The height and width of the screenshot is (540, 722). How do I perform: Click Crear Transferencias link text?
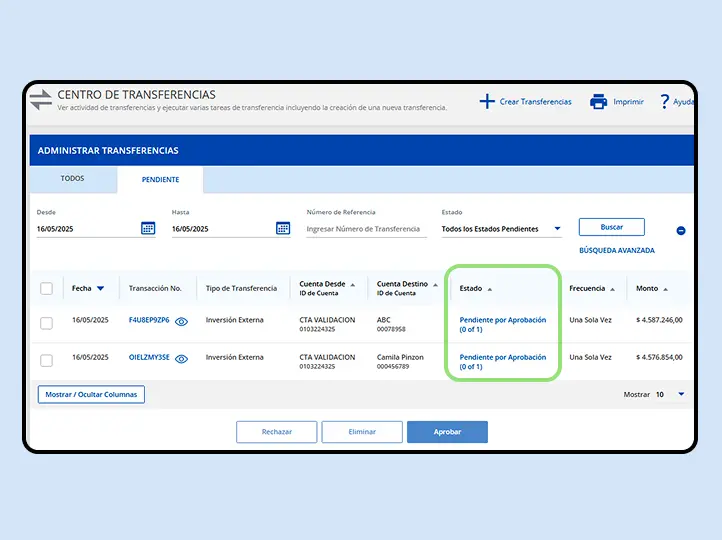[536, 102]
